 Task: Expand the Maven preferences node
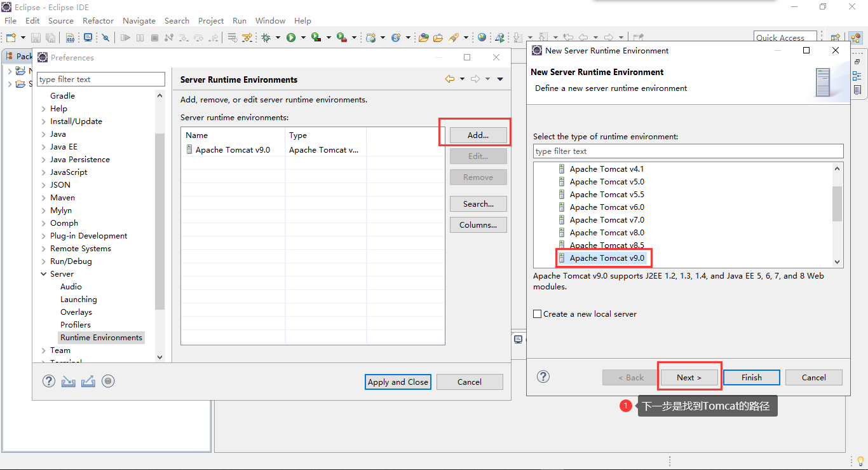click(x=43, y=198)
